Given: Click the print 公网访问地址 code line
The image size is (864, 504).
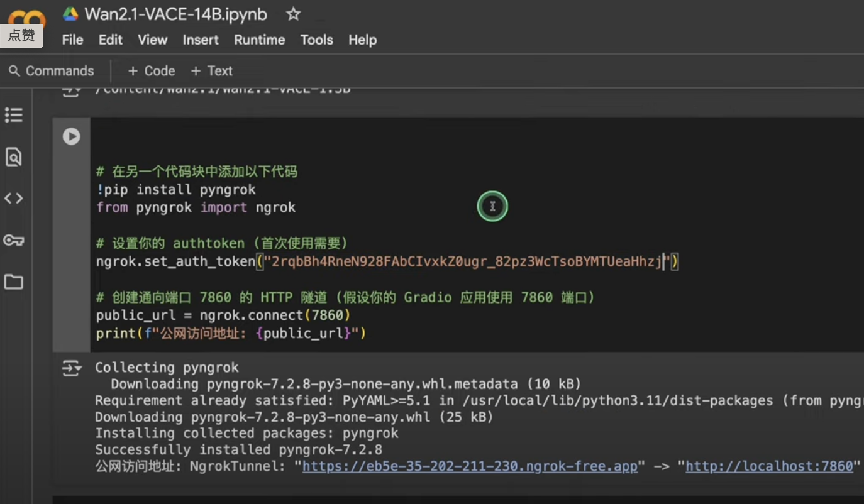Looking at the screenshot, I should tap(231, 333).
